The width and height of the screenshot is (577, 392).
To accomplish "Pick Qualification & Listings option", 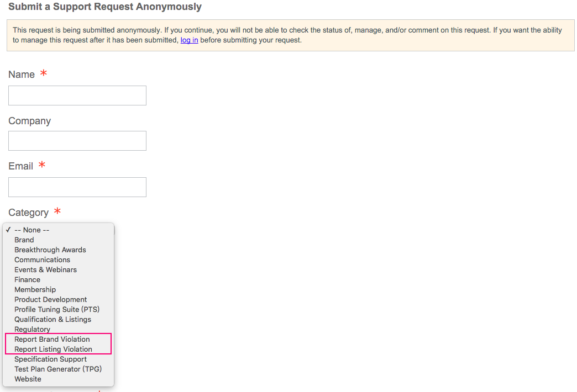I will point(53,319).
